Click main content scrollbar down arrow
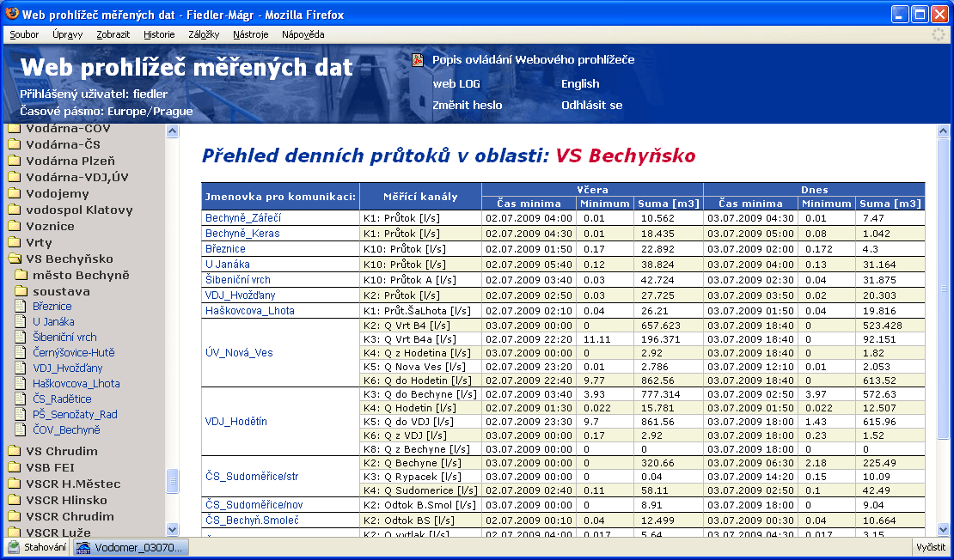Image resolution: width=954 pixels, height=560 pixels. 943,530
